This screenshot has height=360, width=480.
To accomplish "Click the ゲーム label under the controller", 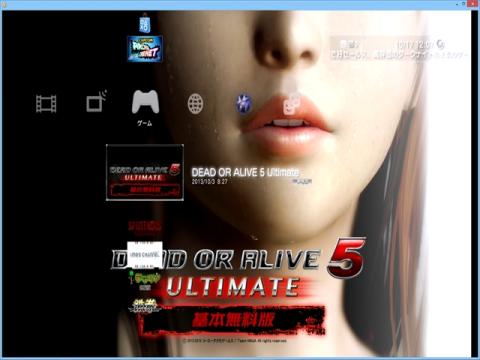I will (145, 124).
